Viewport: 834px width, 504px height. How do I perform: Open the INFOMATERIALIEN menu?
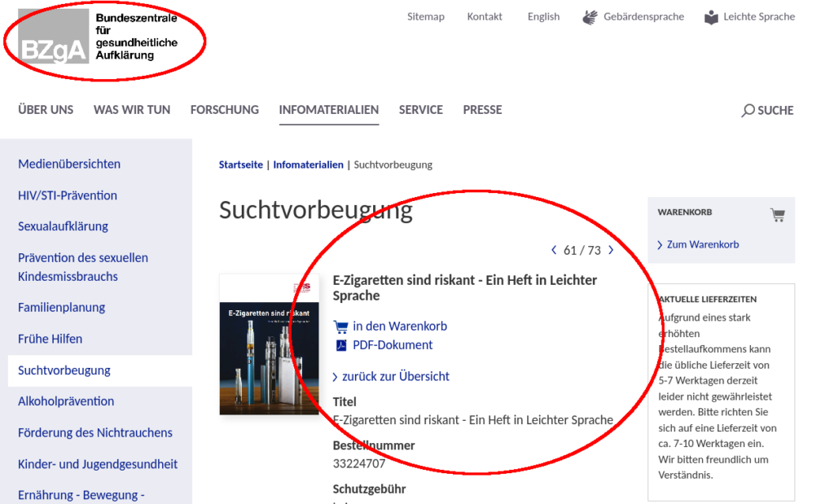pos(328,110)
